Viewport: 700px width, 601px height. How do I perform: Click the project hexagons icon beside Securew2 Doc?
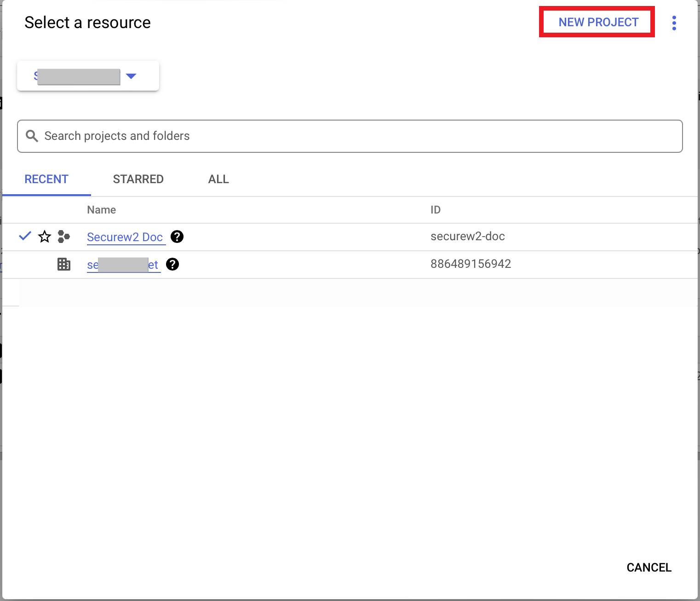click(63, 237)
